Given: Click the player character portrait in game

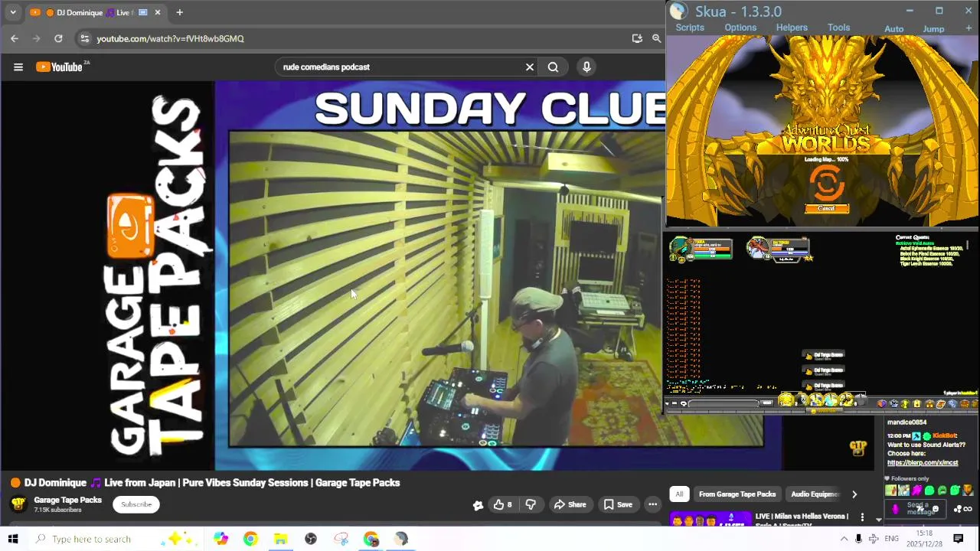Looking at the screenshot, I should [681, 248].
